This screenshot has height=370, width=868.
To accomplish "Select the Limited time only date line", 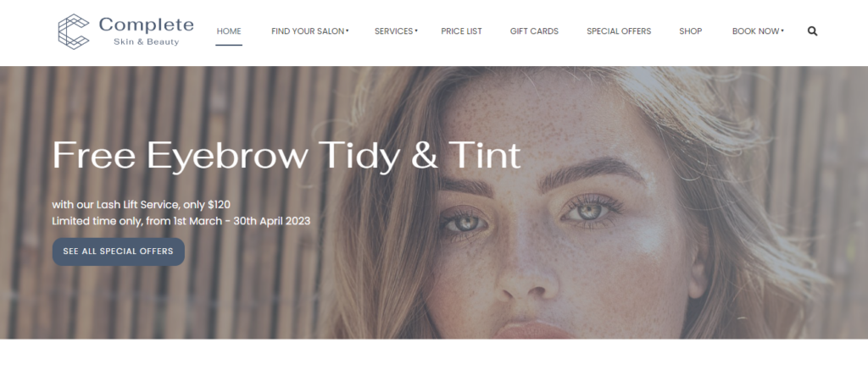I will 181,221.
